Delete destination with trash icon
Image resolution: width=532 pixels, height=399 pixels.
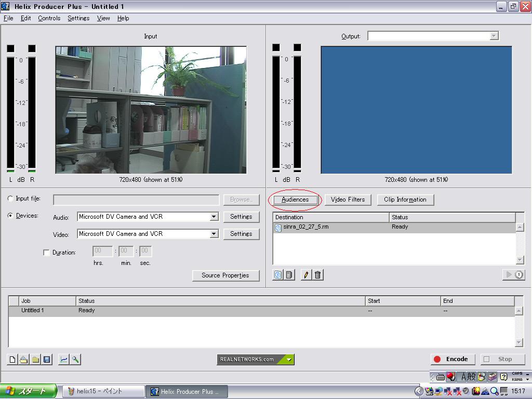(317, 275)
